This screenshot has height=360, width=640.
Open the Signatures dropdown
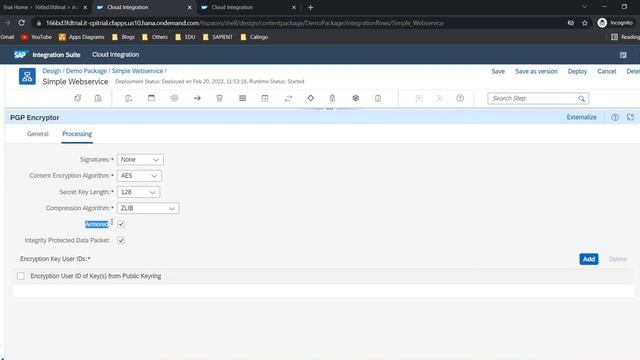(x=140, y=160)
